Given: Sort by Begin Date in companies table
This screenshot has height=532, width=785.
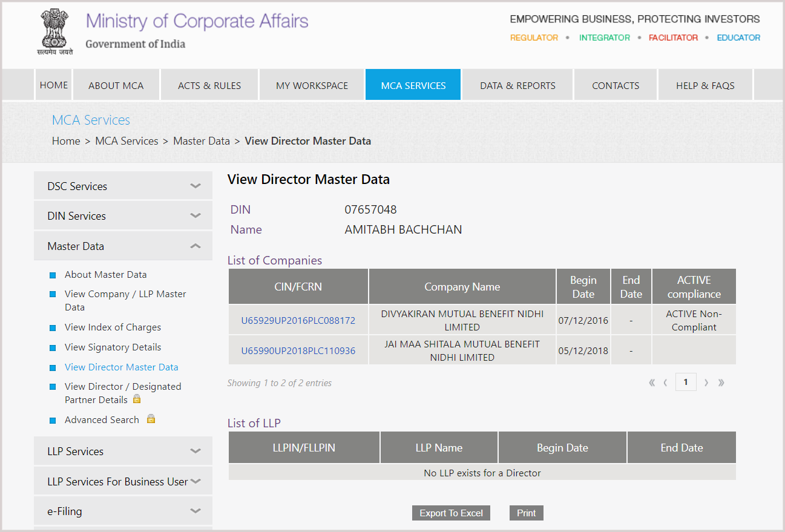Looking at the screenshot, I should pos(583,286).
